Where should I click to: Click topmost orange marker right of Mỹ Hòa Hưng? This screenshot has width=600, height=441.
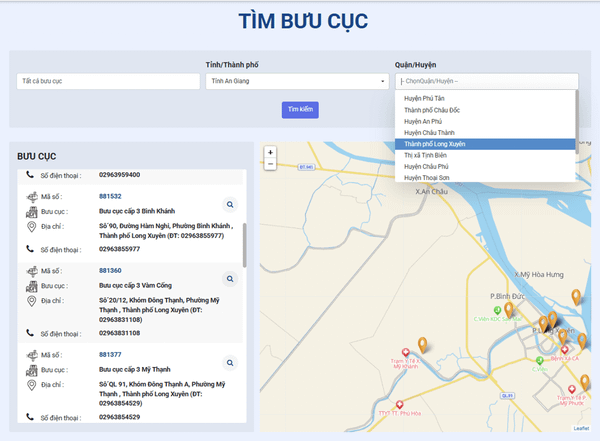pyautogui.click(x=576, y=296)
